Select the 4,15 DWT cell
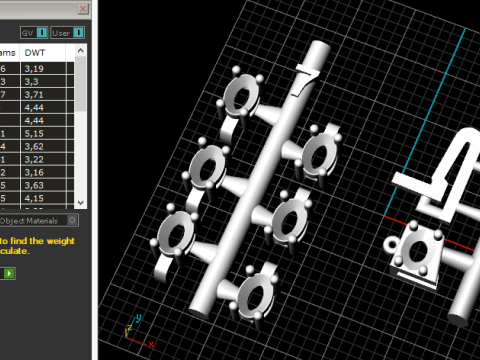 (43, 199)
